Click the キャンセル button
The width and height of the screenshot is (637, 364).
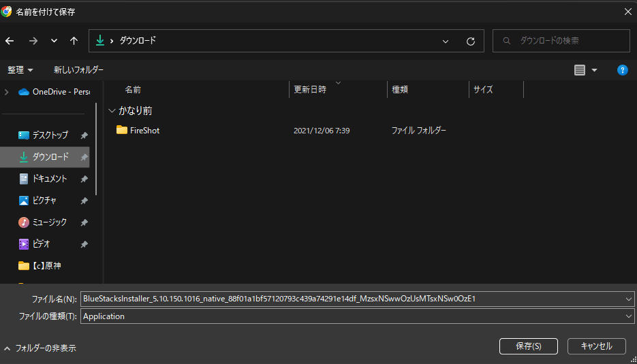596,346
